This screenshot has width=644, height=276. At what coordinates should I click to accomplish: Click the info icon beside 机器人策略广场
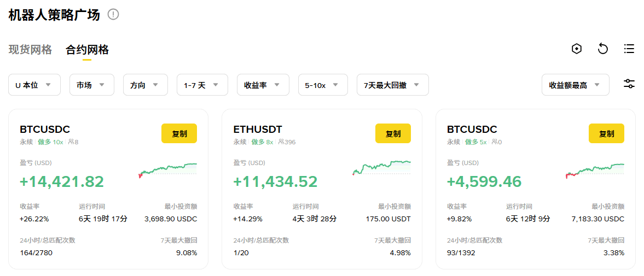coord(113,15)
